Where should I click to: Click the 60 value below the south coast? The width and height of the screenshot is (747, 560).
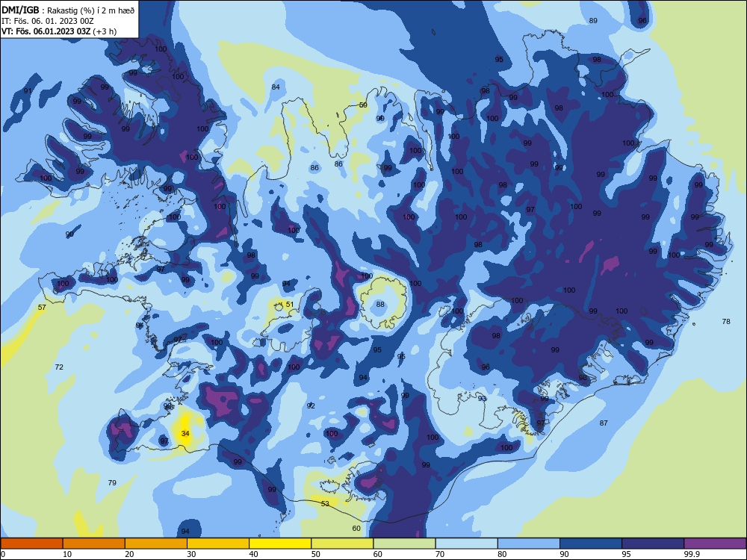point(356,528)
